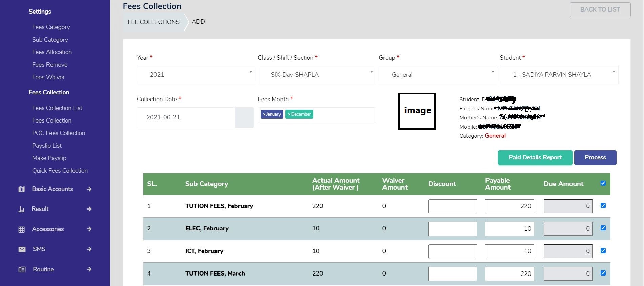Click the student photo image placeholder

click(417, 111)
